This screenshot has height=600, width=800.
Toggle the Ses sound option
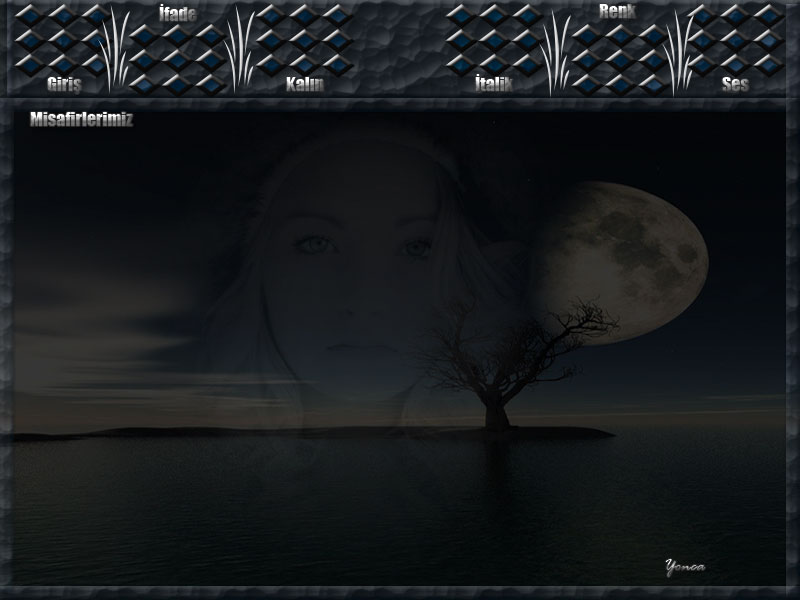pos(735,84)
